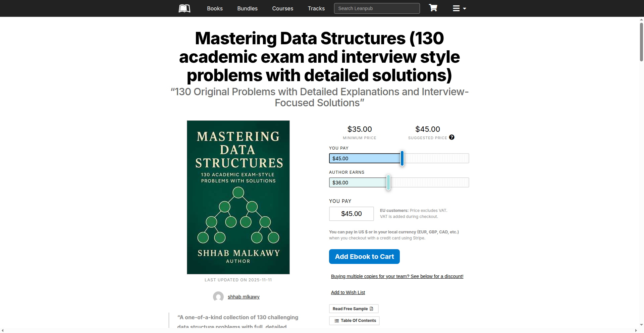This screenshot has width=644, height=333.
Task: Open the Bundles menu
Action: 247,8
